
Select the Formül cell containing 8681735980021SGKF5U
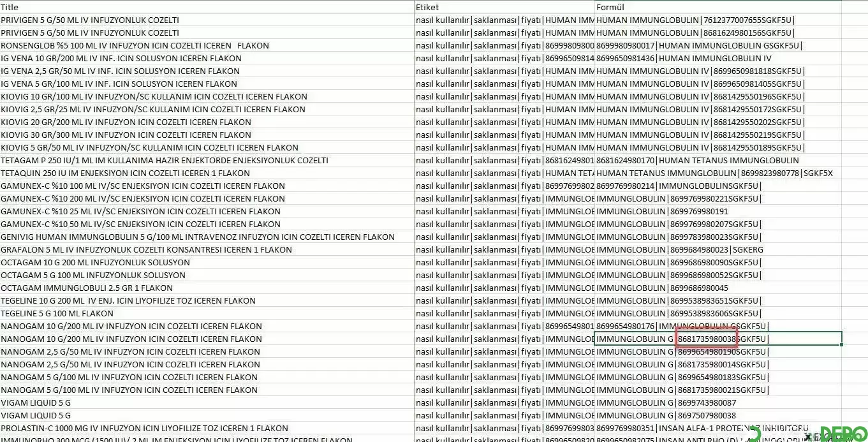point(718,390)
